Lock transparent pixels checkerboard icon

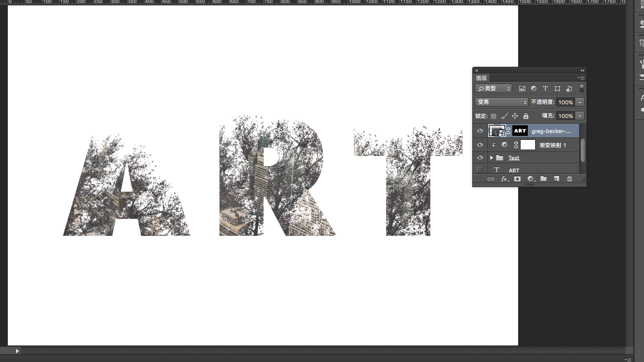(493, 116)
